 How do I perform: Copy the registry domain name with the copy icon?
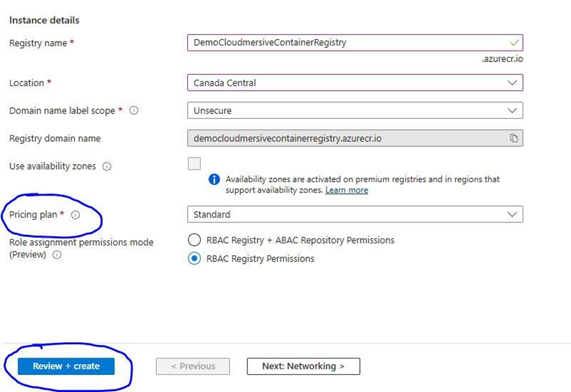pyautogui.click(x=514, y=139)
